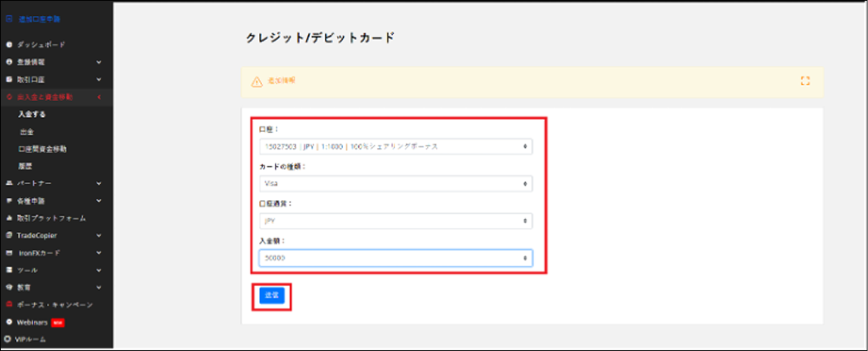Click the IronFXカード card icon
The width and height of the screenshot is (868, 351).
tap(9, 253)
